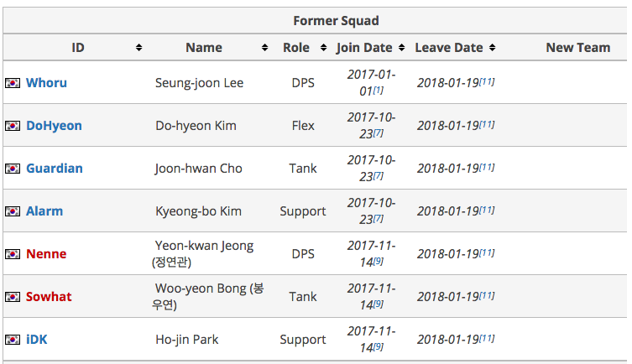Screen dimensions: 632x364
Task: Open reference [1] on Whoru's join date
Action: [x=378, y=90]
